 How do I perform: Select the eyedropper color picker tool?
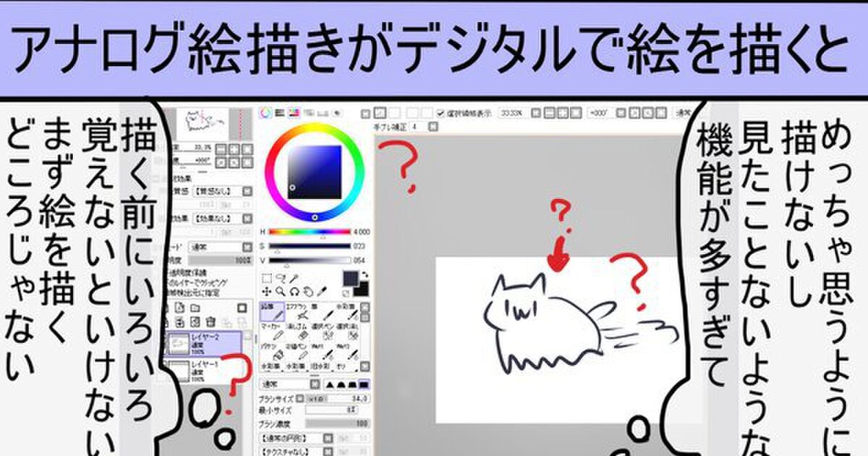tap(322, 291)
